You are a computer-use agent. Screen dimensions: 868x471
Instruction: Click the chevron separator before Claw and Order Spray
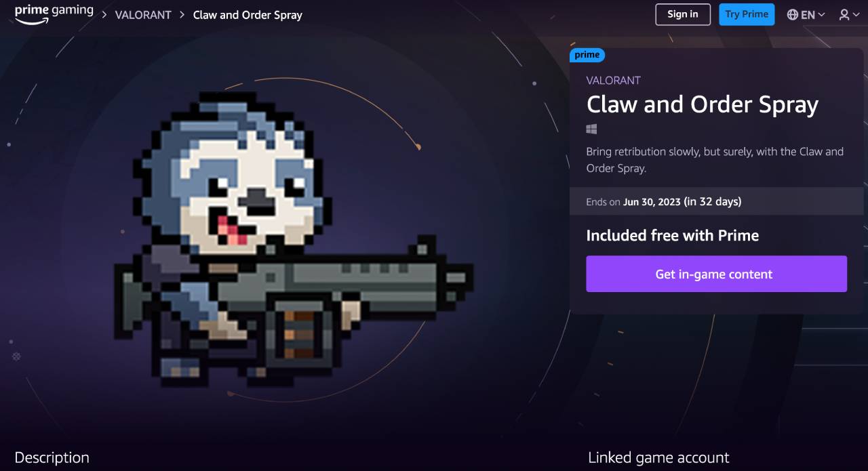[x=182, y=14]
